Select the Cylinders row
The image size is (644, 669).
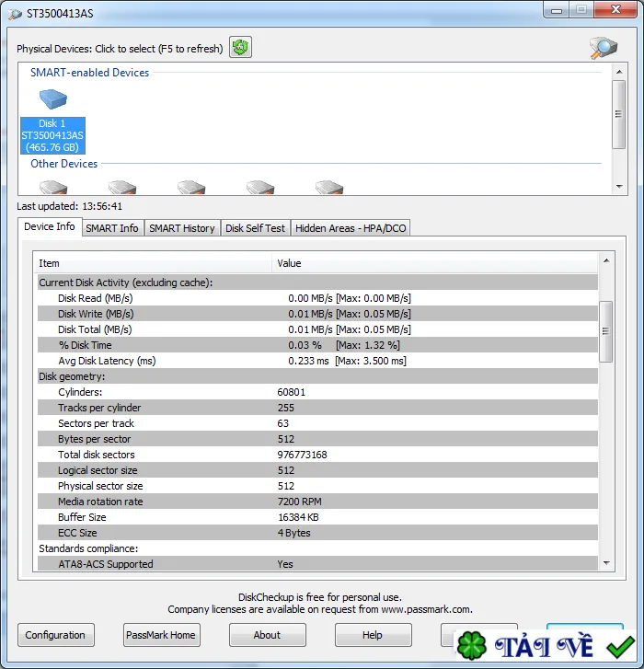(x=317, y=392)
